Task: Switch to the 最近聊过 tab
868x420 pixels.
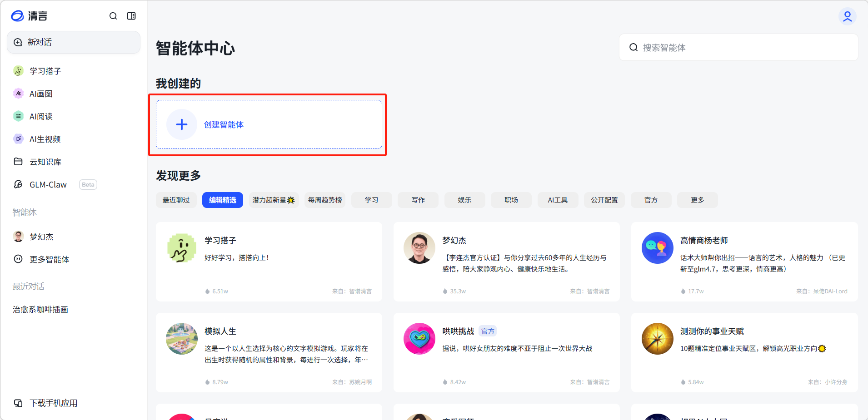Action: (x=176, y=200)
